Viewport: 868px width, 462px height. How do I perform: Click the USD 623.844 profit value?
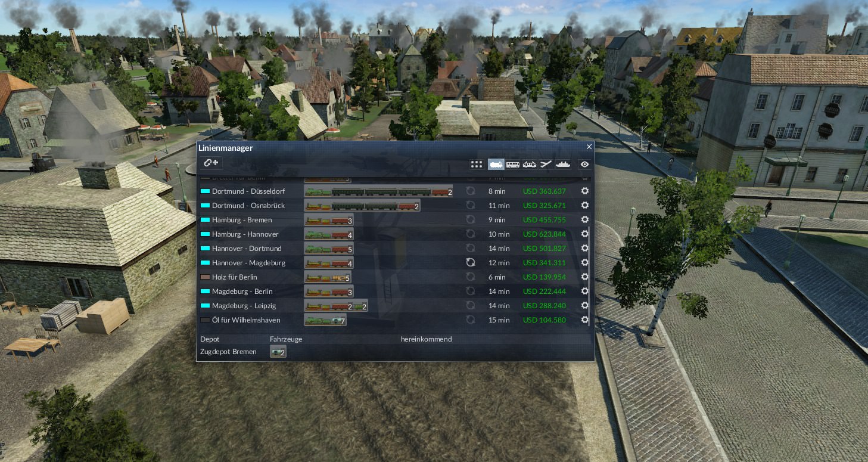click(545, 234)
